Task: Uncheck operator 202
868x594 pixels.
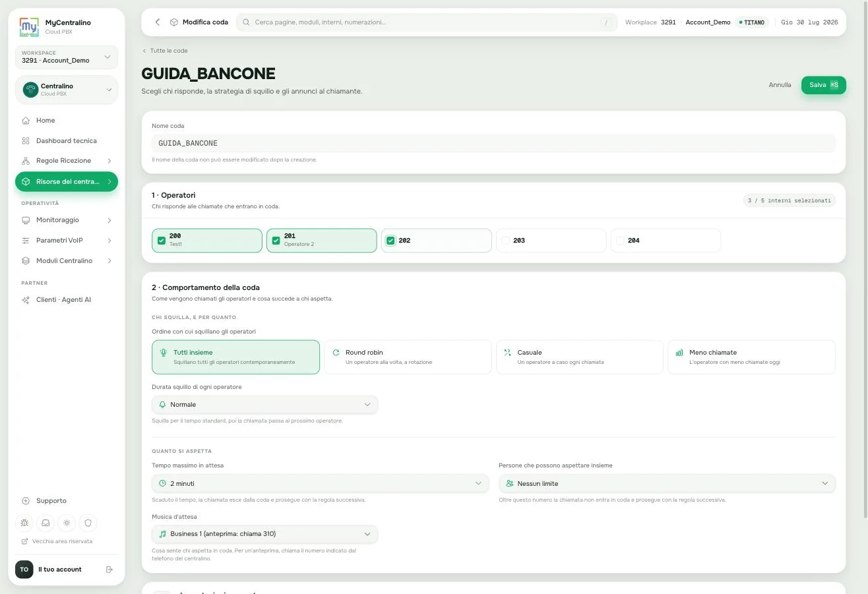Action: 390,241
